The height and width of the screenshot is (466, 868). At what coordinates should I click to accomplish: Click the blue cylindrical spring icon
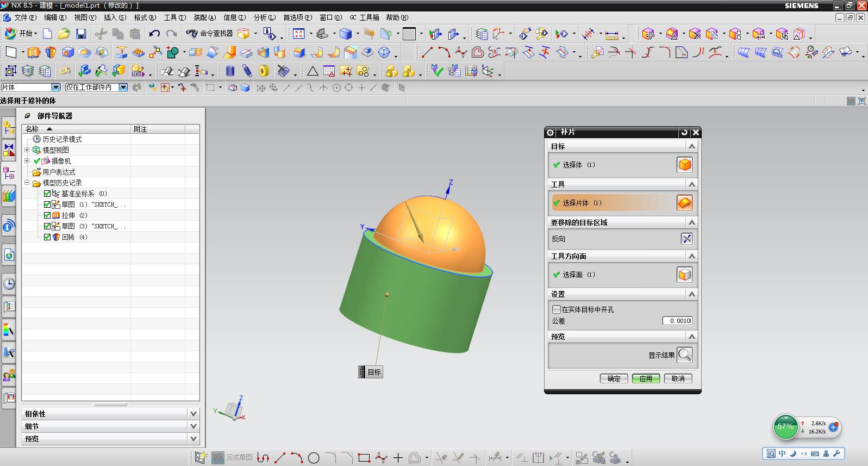click(230, 71)
